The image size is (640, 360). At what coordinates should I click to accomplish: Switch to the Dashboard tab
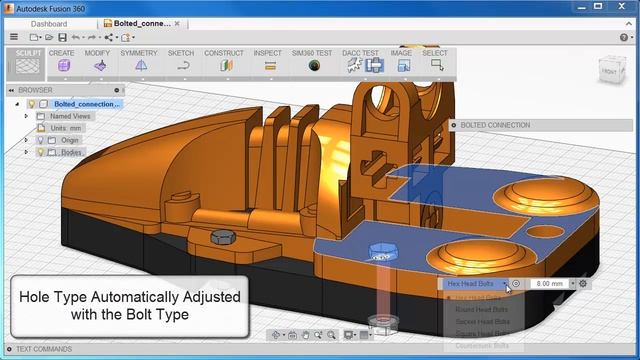[x=49, y=24]
